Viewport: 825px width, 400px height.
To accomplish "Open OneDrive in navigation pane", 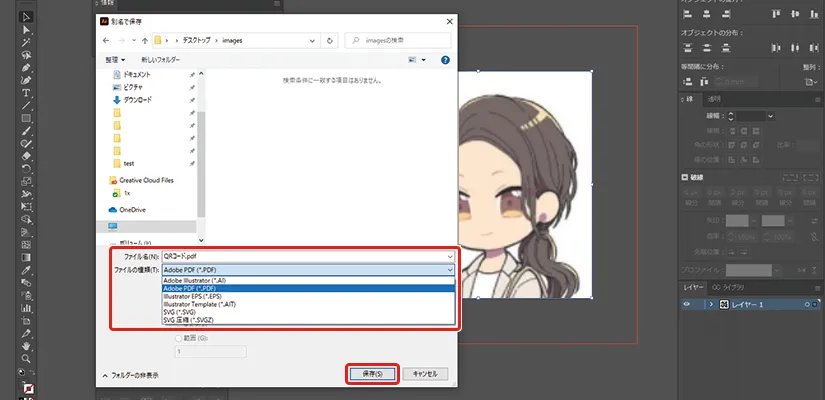I will pos(127,209).
